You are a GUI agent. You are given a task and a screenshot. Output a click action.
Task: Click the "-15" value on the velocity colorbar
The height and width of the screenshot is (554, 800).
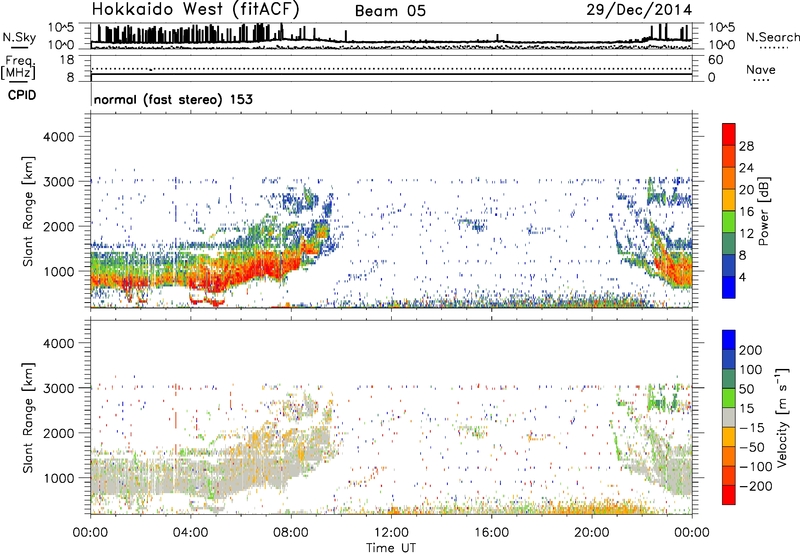click(752, 428)
